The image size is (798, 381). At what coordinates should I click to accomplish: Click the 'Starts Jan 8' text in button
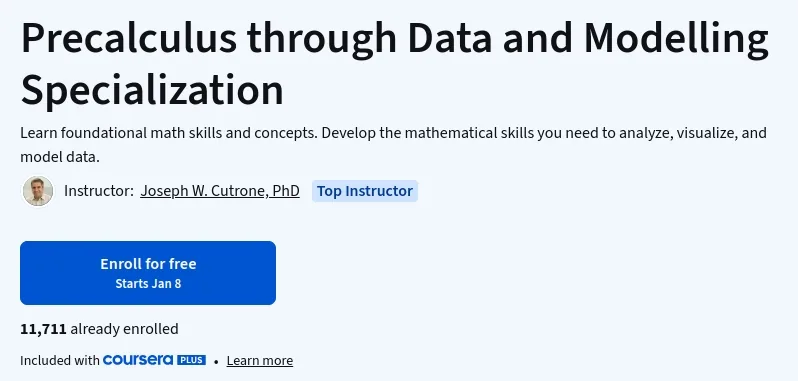coord(148,283)
